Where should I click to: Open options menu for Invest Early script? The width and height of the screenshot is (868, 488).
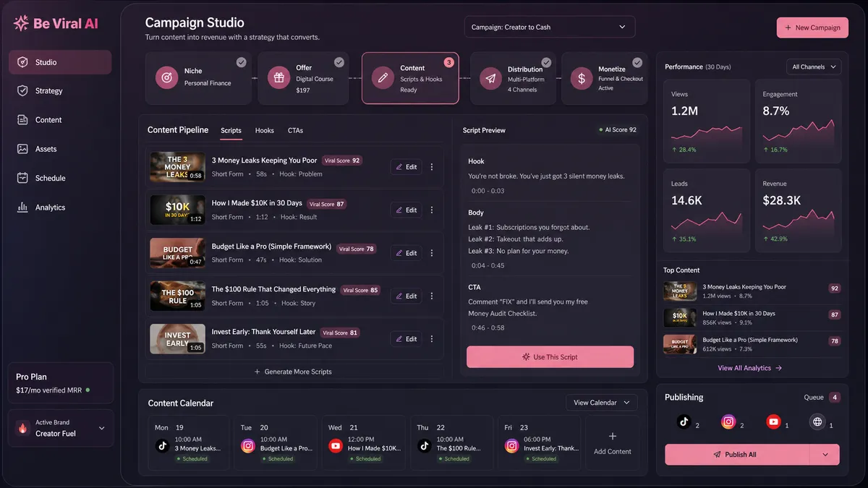click(x=432, y=339)
